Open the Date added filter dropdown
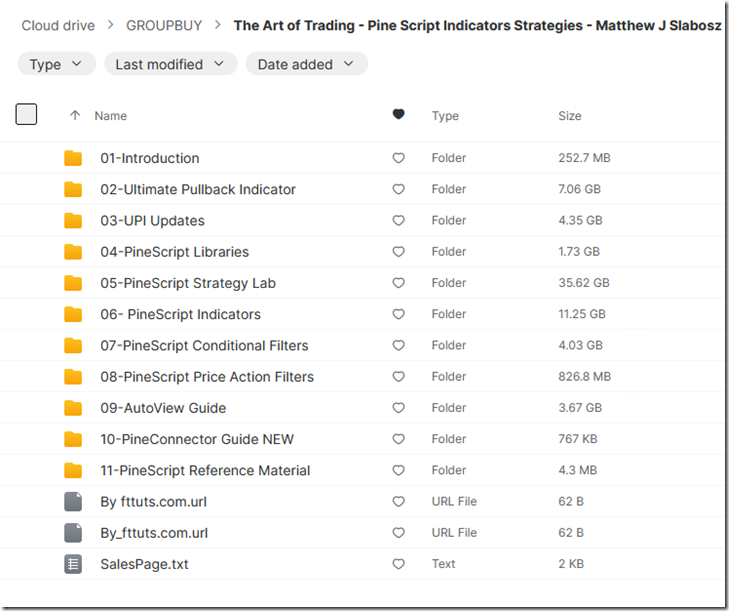 pyautogui.click(x=307, y=64)
